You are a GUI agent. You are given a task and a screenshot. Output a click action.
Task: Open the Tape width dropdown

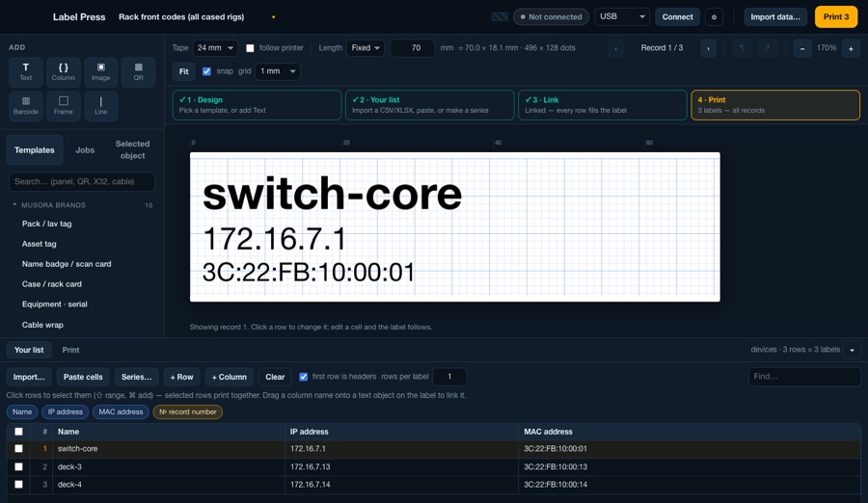(x=215, y=48)
